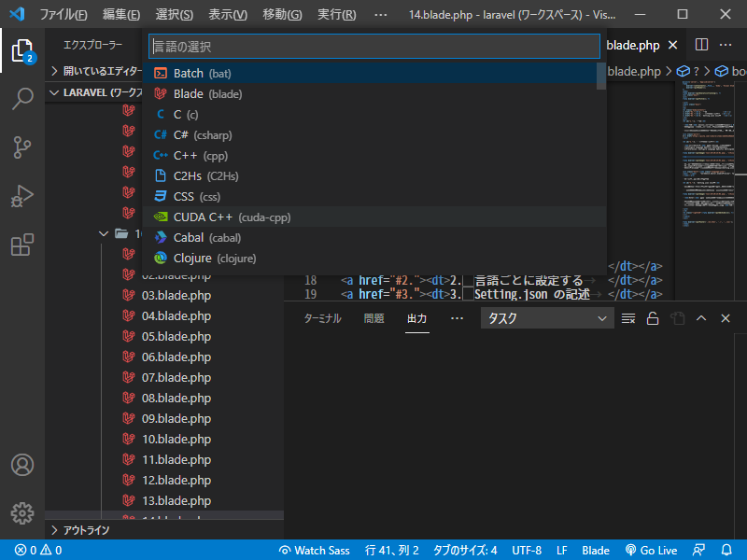Clear the output panel
The width and height of the screenshot is (747, 560).
point(628,318)
